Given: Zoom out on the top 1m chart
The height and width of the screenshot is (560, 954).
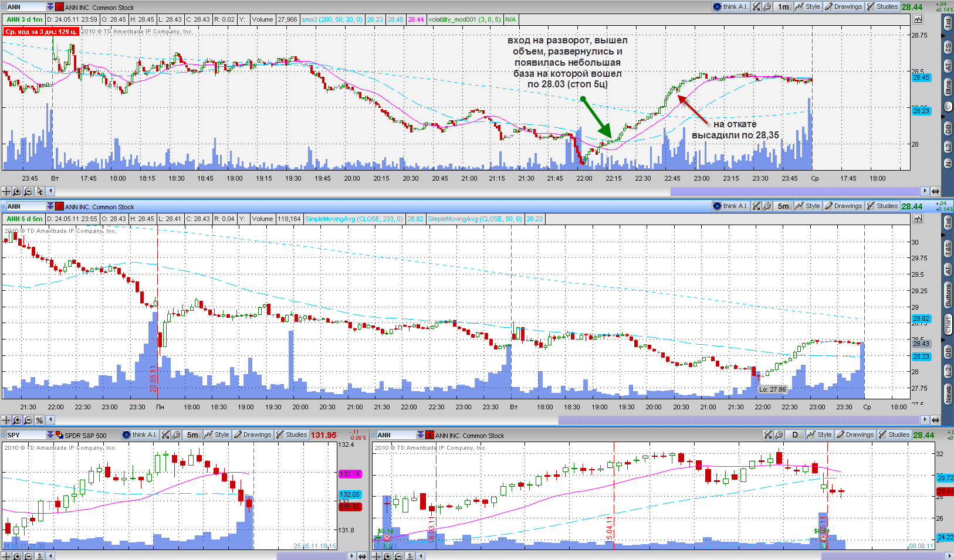Looking at the screenshot, I should click(x=28, y=191).
